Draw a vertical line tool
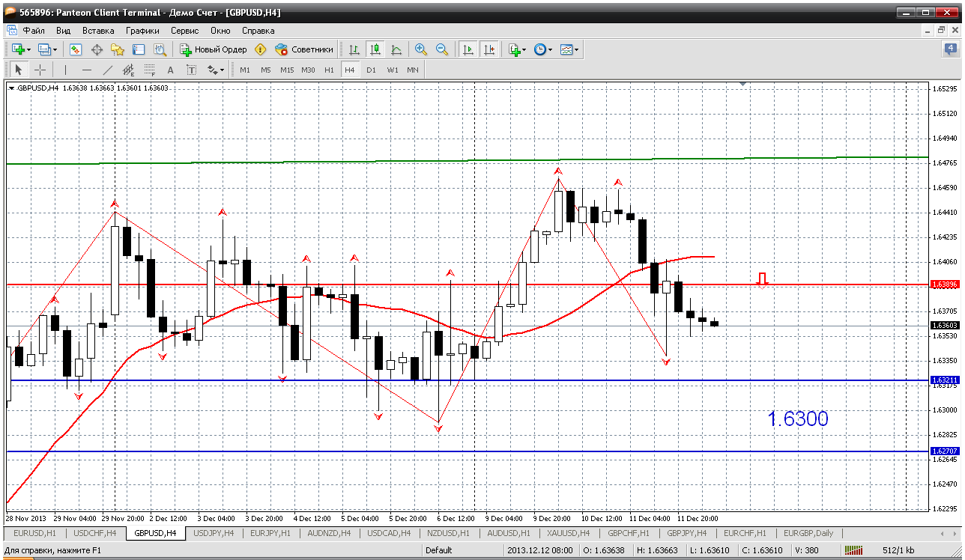Viewport: 965px width, 560px height. click(x=65, y=70)
